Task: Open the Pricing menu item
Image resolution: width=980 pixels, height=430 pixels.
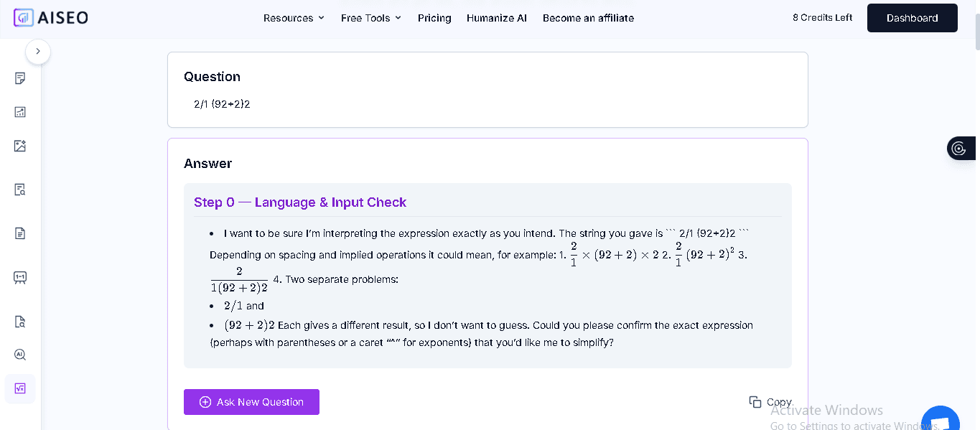Action: click(x=434, y=18)
